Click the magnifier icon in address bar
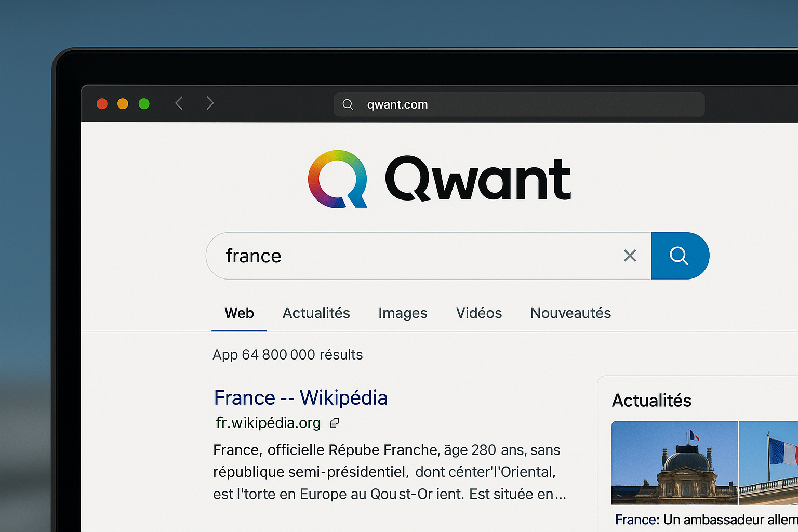 tap(348, 105)
